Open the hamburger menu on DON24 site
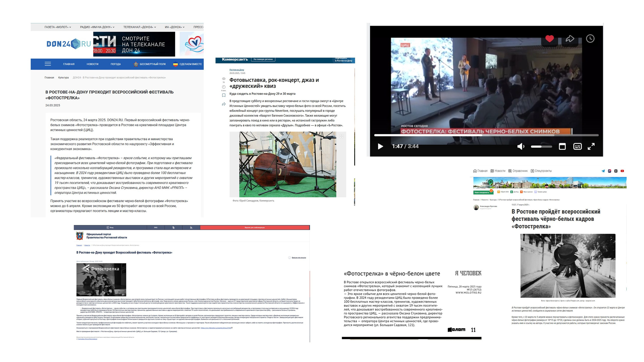Image resolution: width=644 pixels, height=362 pixels. pyautogui.click(x=48, y=64)
